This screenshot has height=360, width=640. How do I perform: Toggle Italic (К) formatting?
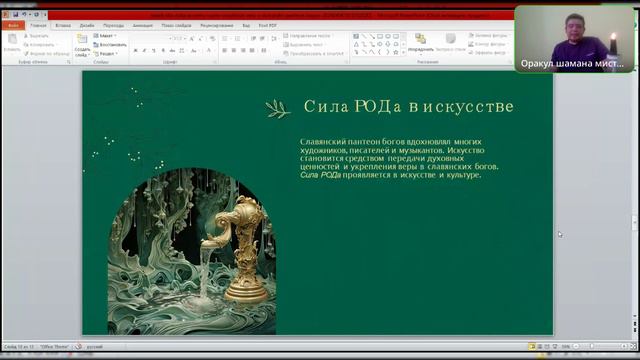(144, 50)
